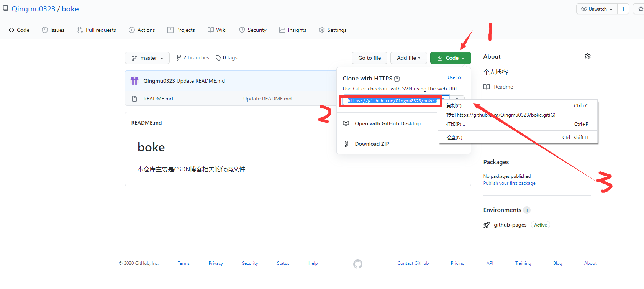Expand the Unwatch dropdown
Image resolution: width=644 pixels, height=289 pixels.
click(596, 9)
